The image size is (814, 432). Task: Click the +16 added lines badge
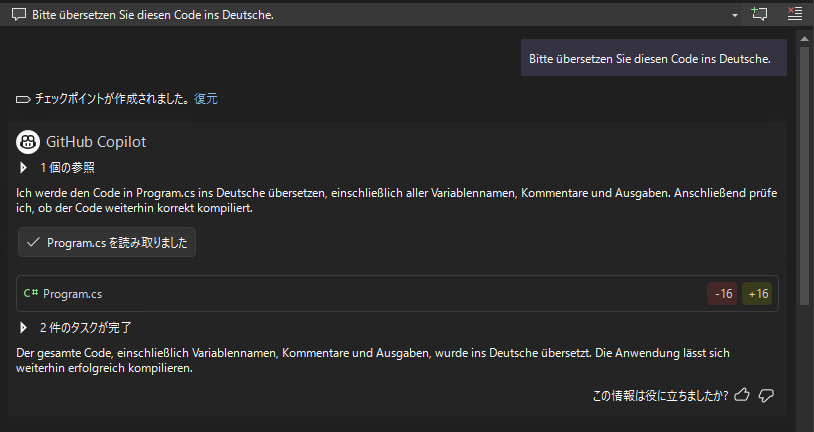[x=758, y=294]
